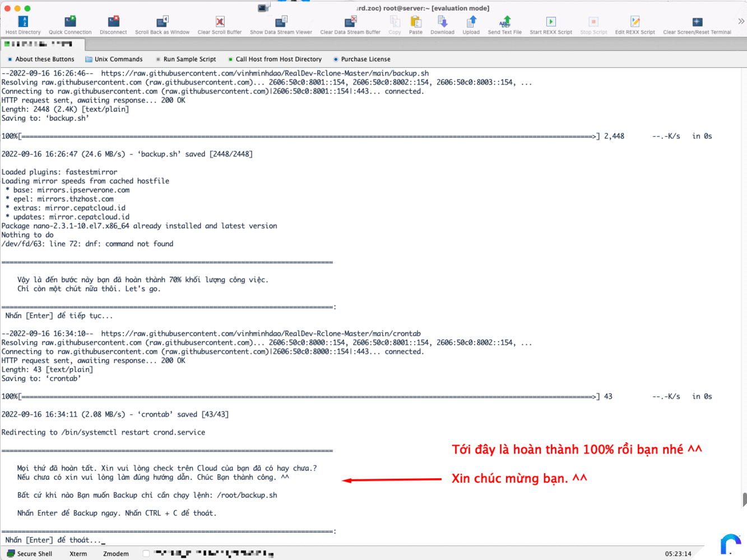The image size is (747, 560).
Task: Open Edit REXX Script
Action: pyautogui.click(x=635, y=25)
